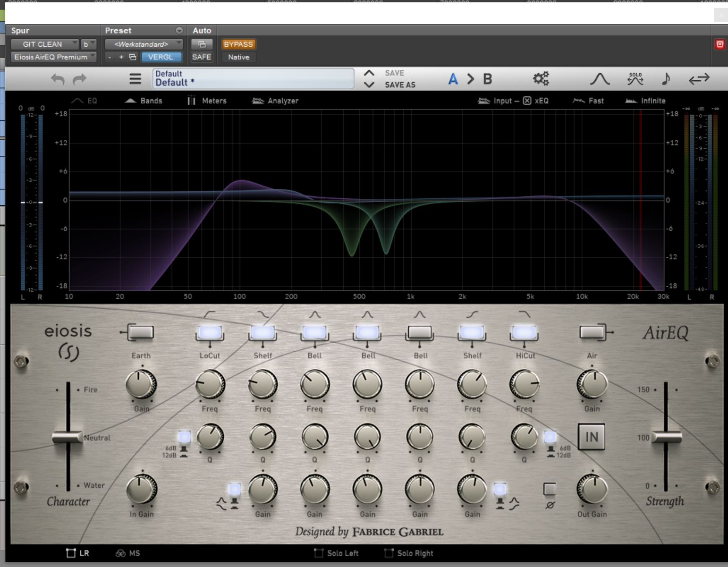The height and width of the screenshot is (567, 728).
Task: Expand the Werkstandard preset dropdown
Action: (144, 44)
